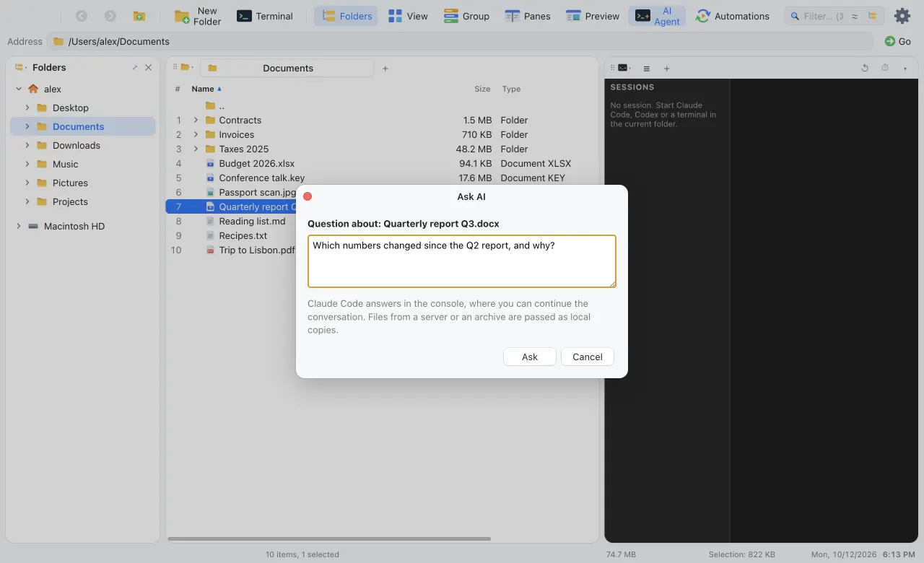Add a new console session
Image resolution: width=924 pixels, height=563 pixels.
(666, 69)
